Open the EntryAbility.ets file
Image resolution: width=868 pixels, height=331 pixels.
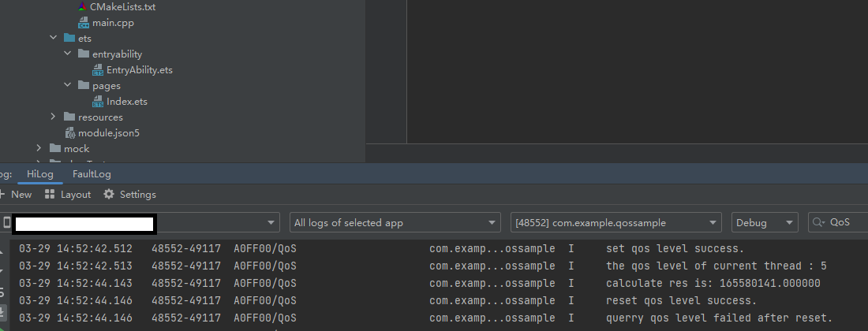139,70
